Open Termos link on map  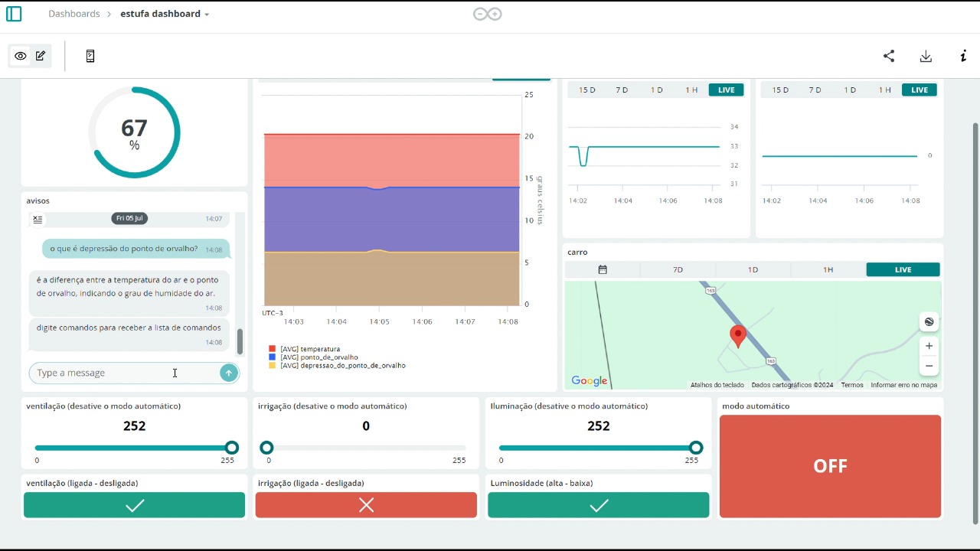pyautogui.click(x=852, y=385)
